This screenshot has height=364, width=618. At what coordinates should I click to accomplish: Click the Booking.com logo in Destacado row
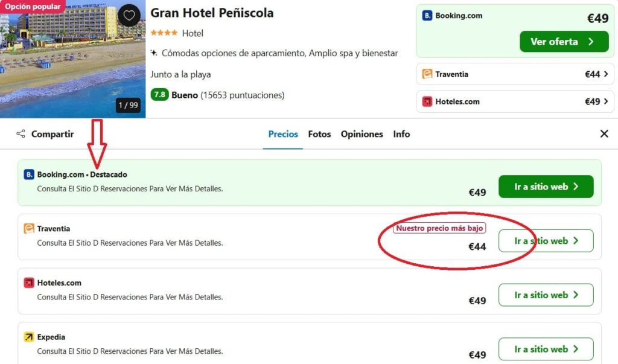coord(29,174)
